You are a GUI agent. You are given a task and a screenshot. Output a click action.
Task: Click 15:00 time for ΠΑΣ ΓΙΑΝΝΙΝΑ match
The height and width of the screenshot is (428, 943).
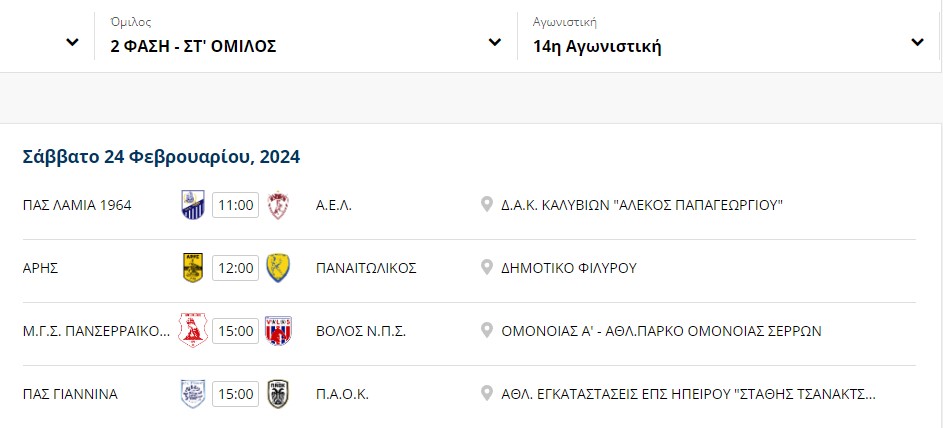[236, 394]
